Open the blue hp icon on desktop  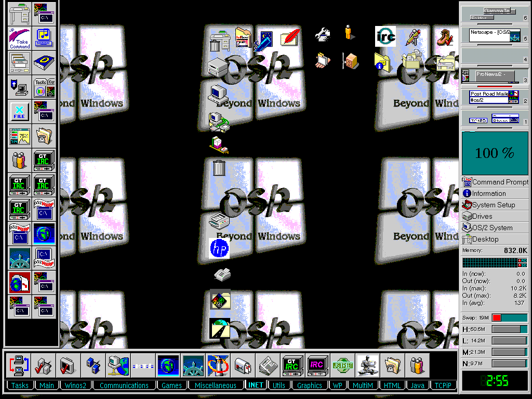point(220,248)
